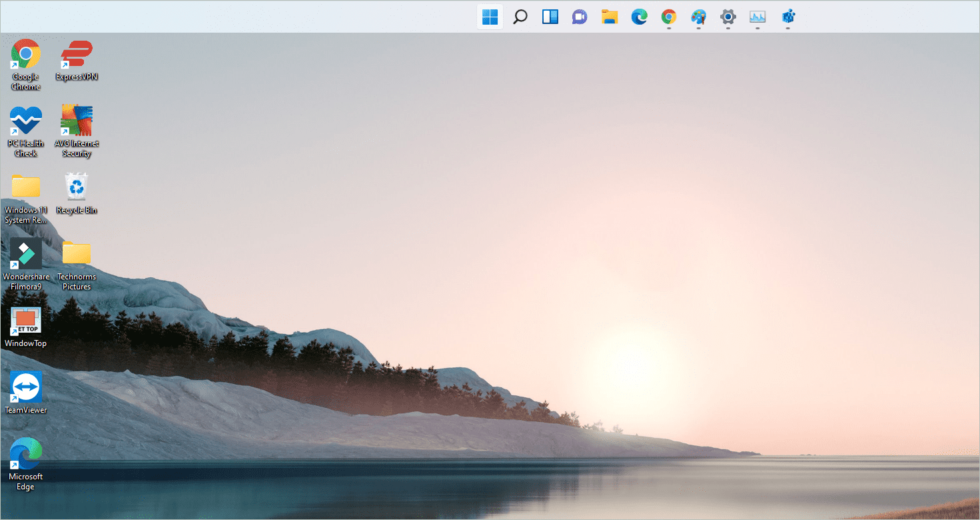Open the Technorms Pictures folder

click(x=76, y=255)
